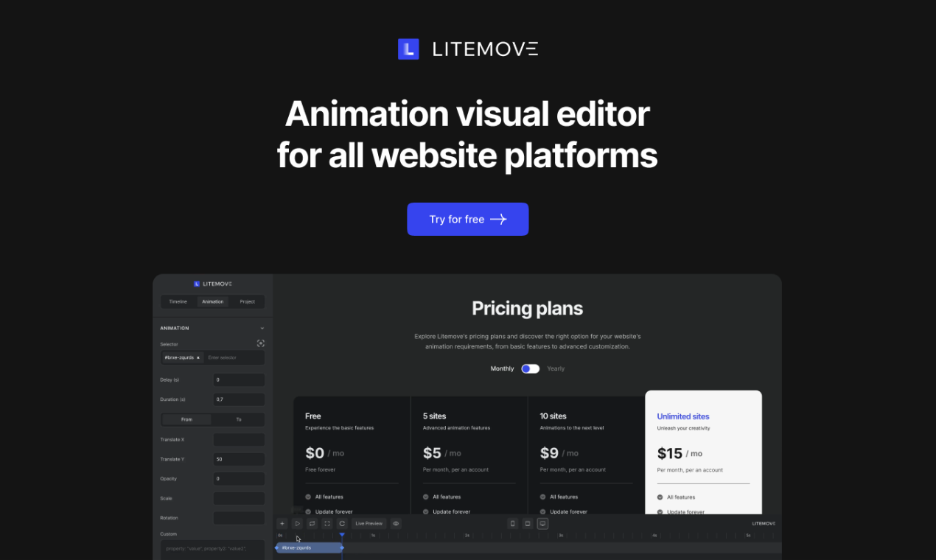Screen dimensions: 936x560
Task: Click All features check icon in Unlimited plan
Action: tap(660, 497)
